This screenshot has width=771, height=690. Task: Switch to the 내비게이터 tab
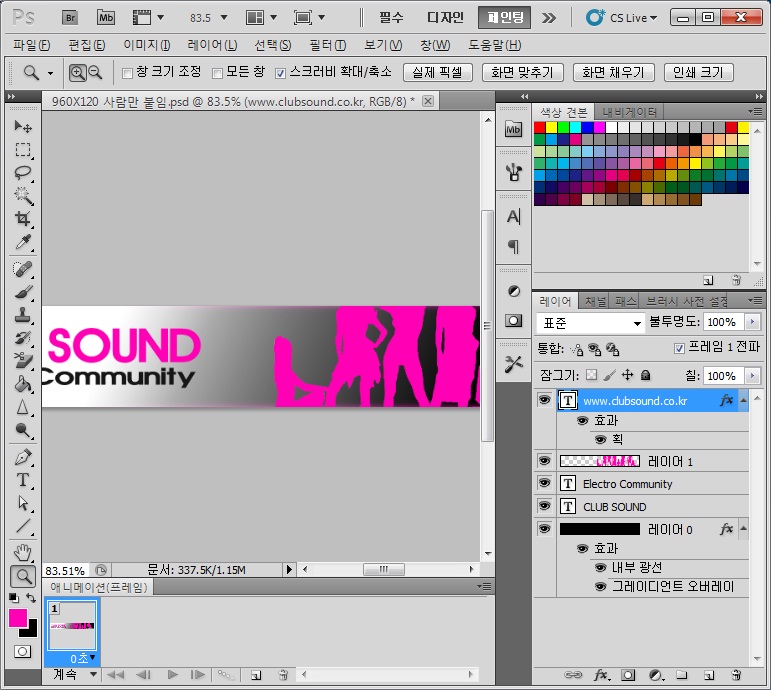click(x=629, y=112)
